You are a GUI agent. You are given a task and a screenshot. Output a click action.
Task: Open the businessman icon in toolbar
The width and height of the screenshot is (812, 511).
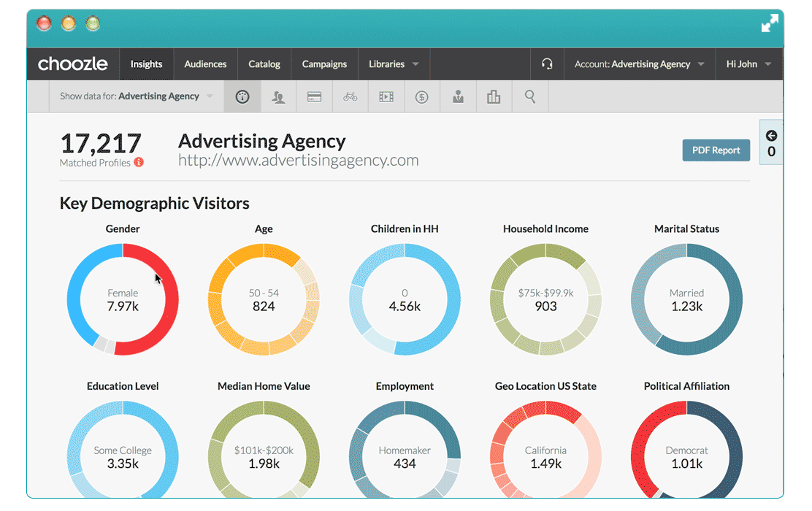click(459, 97)
